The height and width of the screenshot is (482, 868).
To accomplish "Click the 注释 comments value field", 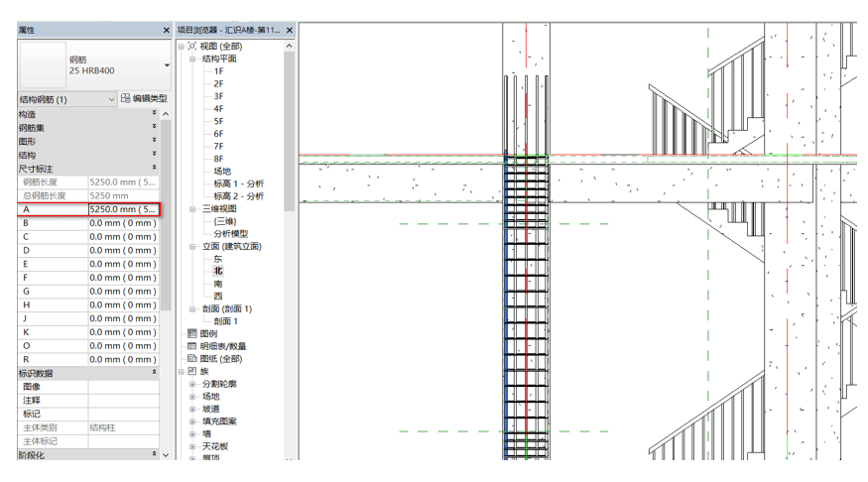I will click(x=123, y=401).
